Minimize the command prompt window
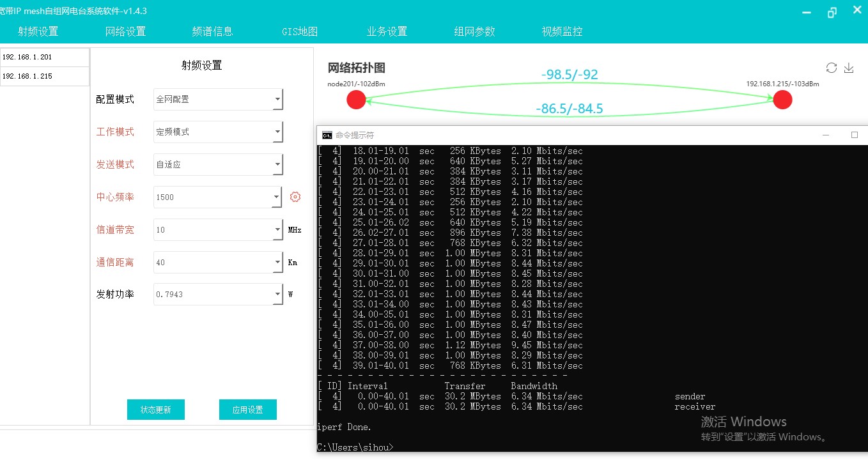This screenshot has height=462, width=868. [826, 135]
